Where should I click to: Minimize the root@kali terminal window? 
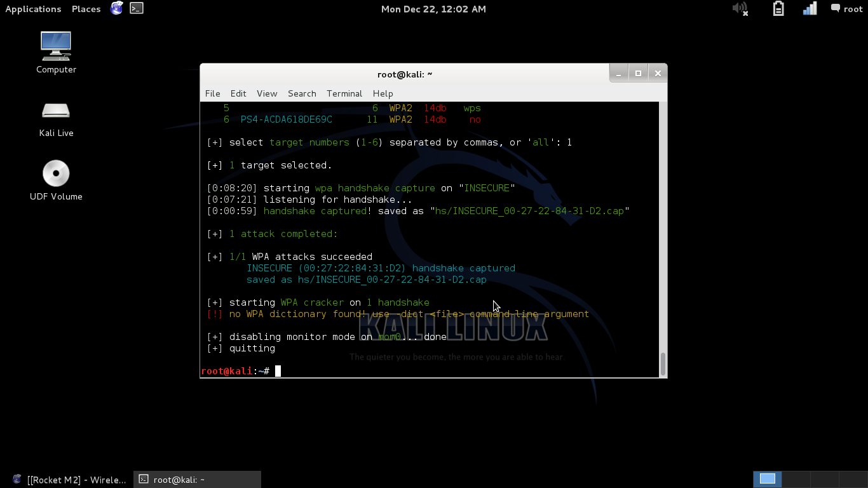(619, 74)
